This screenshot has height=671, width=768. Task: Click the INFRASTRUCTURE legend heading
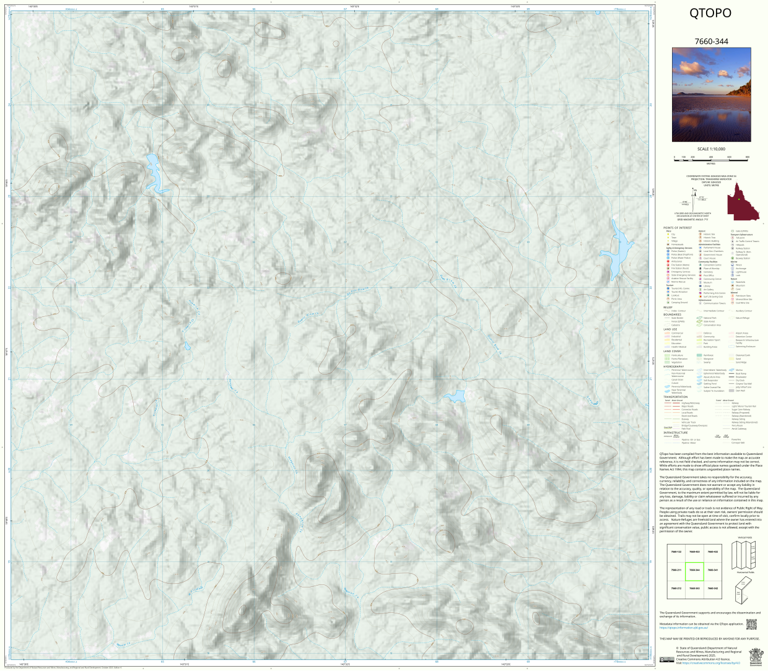coord(675,432)
